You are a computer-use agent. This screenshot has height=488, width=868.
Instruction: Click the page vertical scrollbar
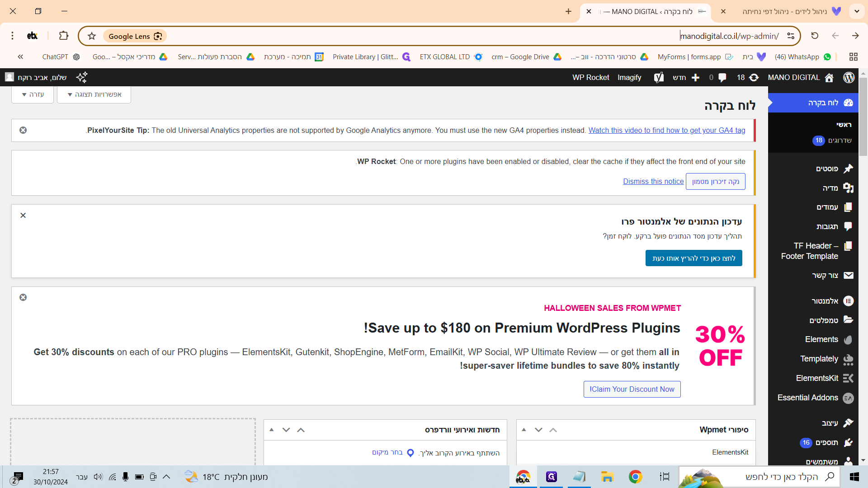(863, 117)
